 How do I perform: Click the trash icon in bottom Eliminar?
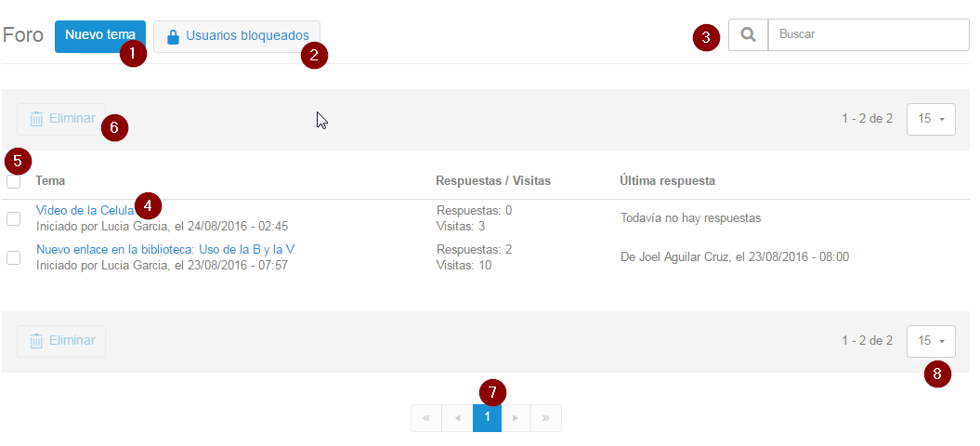(x=36, y=341)
